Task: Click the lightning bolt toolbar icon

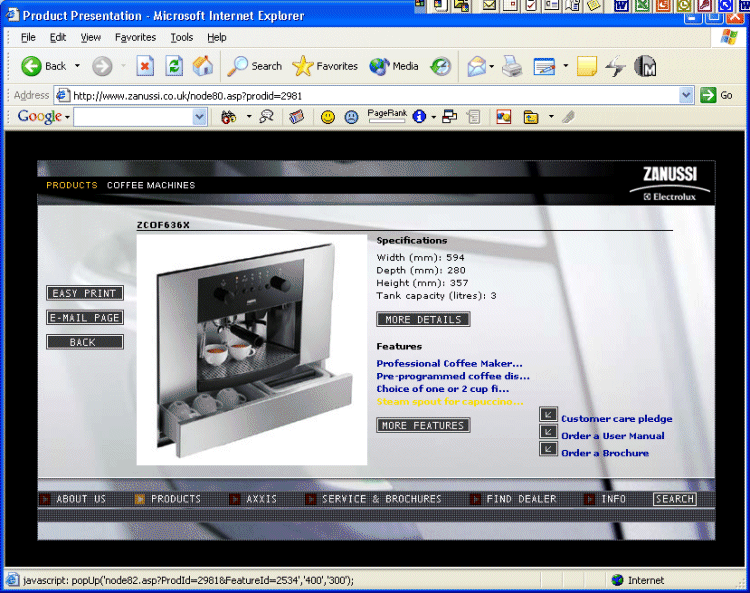Action: point(615,66)
